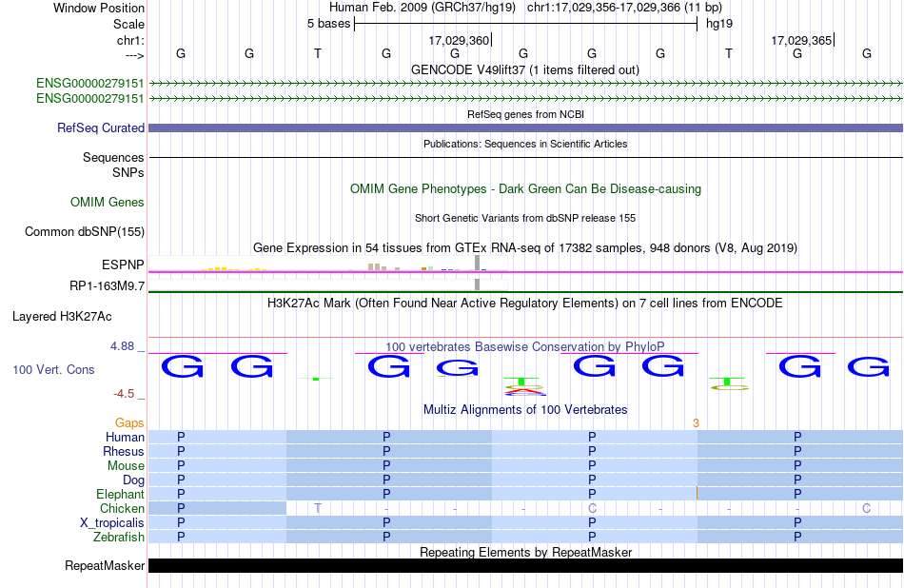Select the X_tropicalis species label
Image resolution: width=904 pixels, height=588 pixels.
(x=112, y=523)
